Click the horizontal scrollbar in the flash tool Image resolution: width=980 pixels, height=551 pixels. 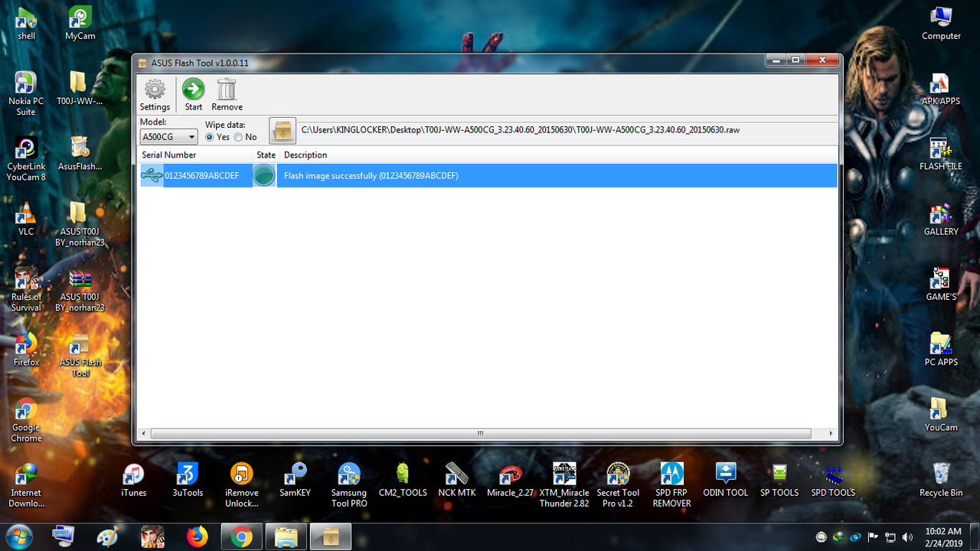481,433
